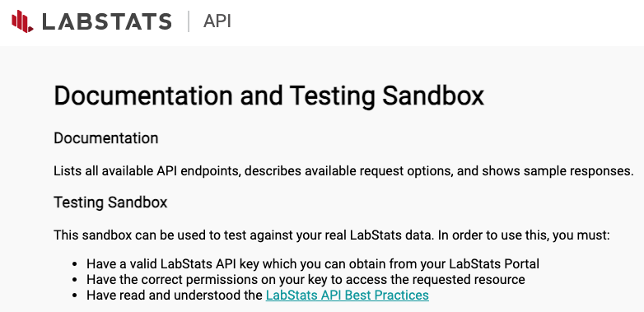Viewport: 644px width, 312px height.
Task: Click the Documentation and Testing Sandbox heading
Action: coord(269,95)
